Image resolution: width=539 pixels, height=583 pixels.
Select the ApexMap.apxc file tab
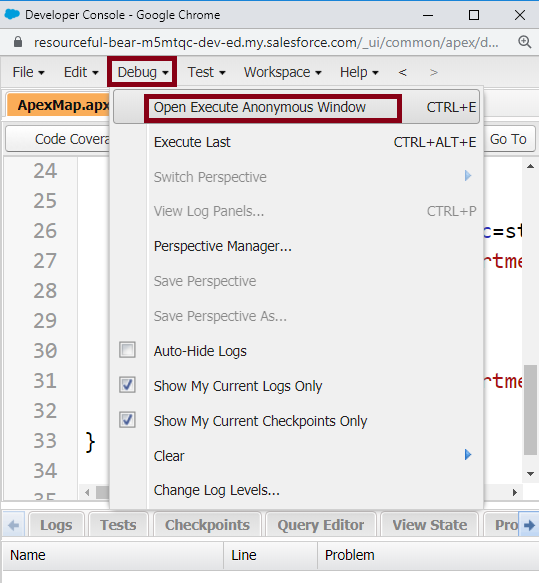59,105
